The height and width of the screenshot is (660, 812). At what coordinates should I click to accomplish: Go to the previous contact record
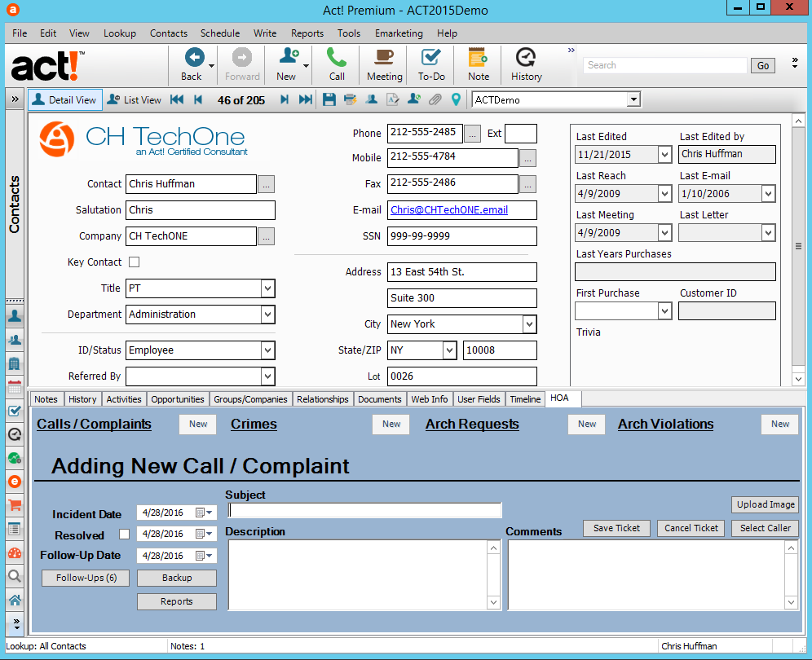198,100
